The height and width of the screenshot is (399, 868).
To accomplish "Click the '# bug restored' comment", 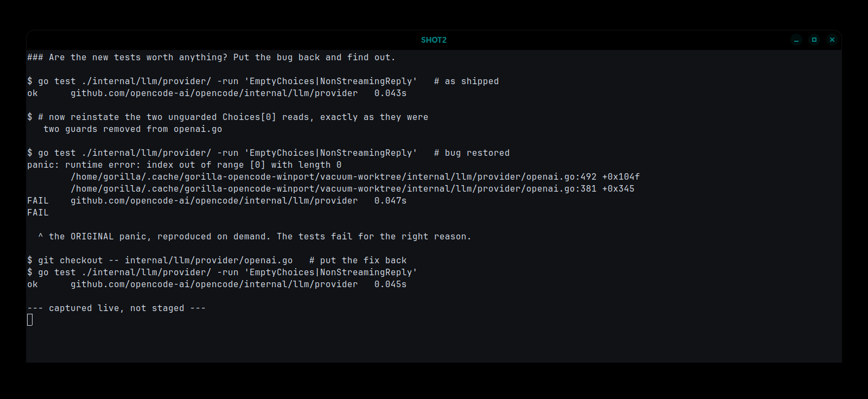I will [471, 153].
